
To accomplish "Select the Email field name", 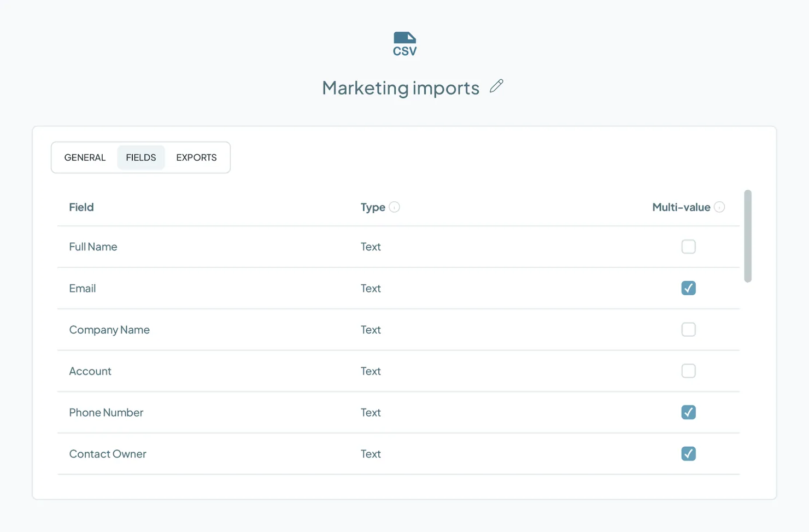I will coord(83,288).
